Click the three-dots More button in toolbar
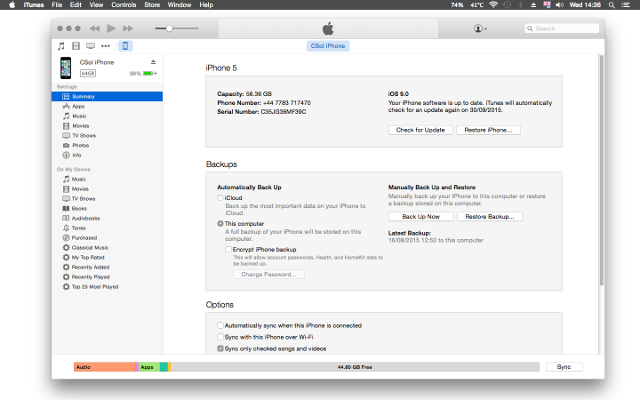Image resolution: width=640 pixels, height=400 pixels. tap(105, 46)
